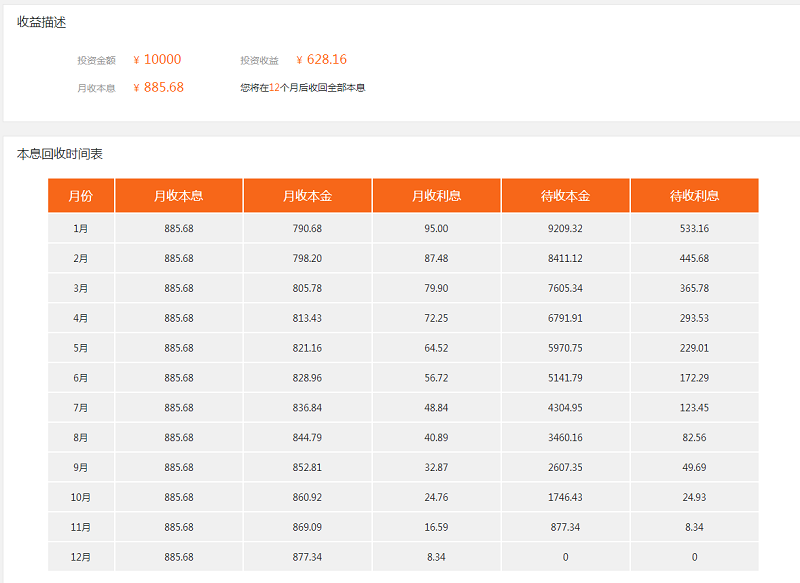Select the 12月 row label

coord(81,557)
